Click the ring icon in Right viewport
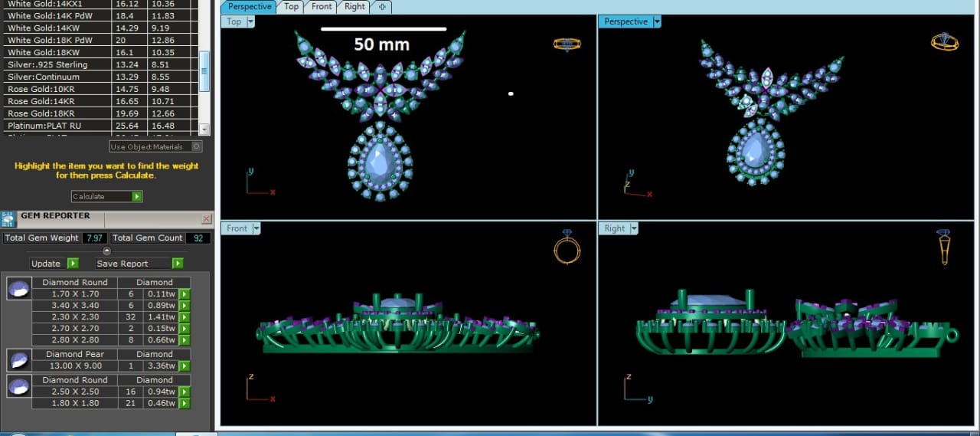 (x=944, y=248)
